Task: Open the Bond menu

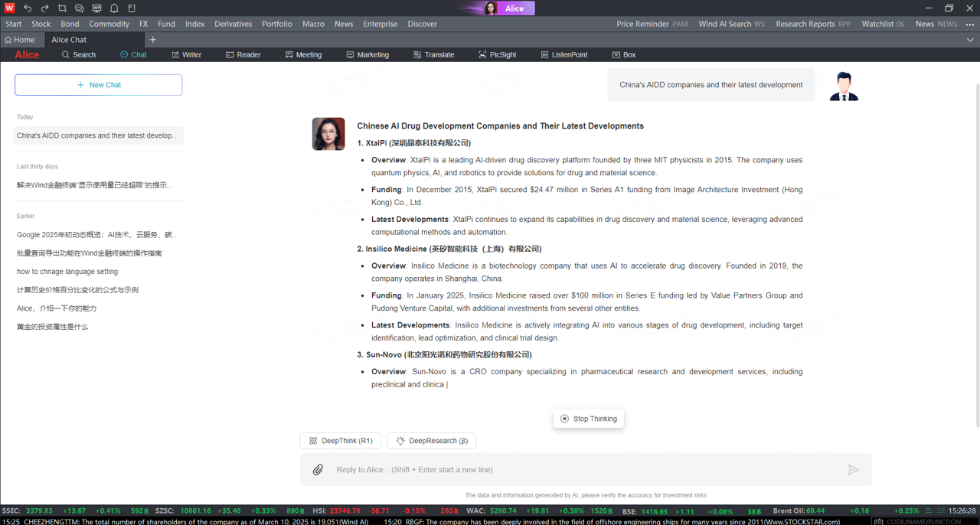Action: pyautogui.click(x=70, y=24)
